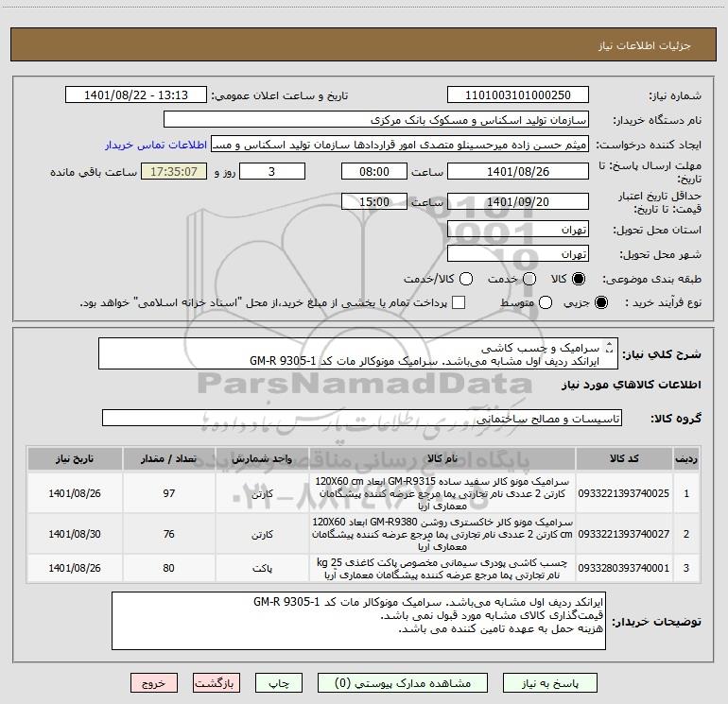Click quantity 76 in row 2

point(169,534)
